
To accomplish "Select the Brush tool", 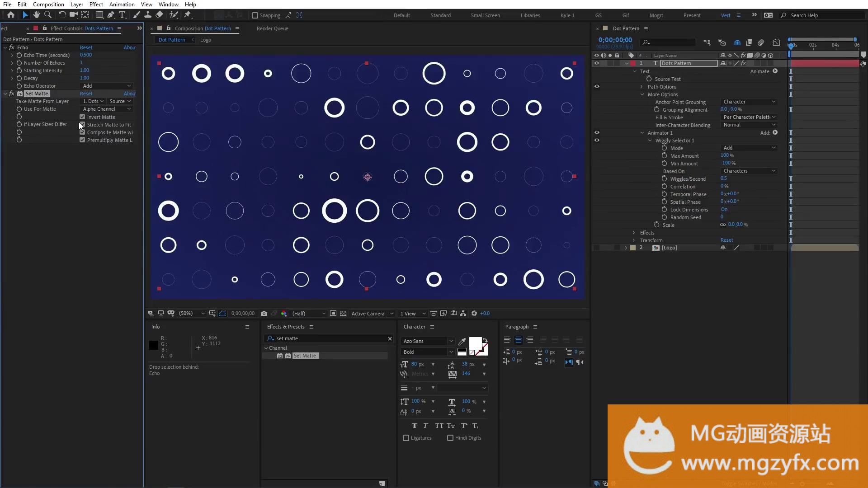I will 137,15.
